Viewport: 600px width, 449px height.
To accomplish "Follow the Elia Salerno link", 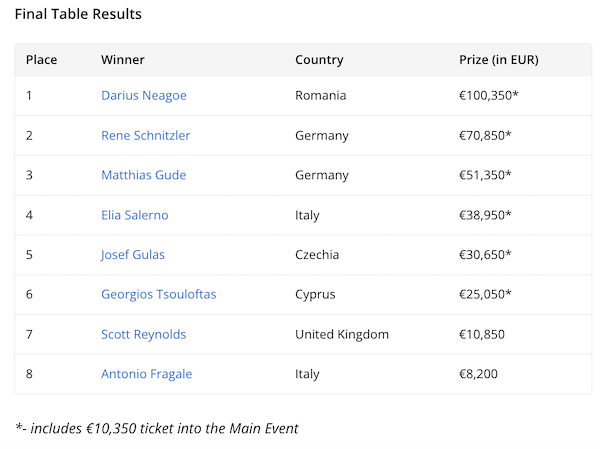I will (135, 215).
